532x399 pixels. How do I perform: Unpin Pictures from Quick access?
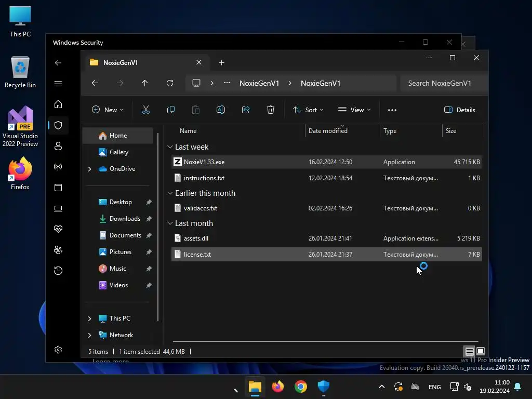(149, 252)
